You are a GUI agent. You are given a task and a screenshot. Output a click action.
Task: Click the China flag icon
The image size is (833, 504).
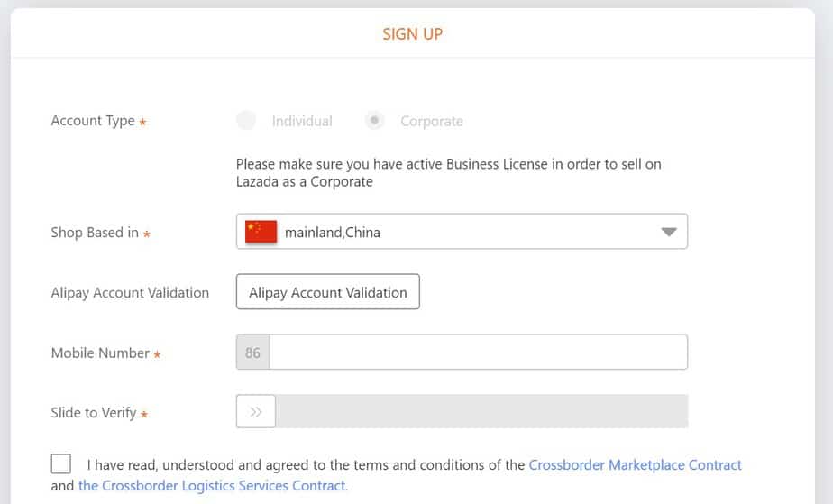[x=261, y=232]
